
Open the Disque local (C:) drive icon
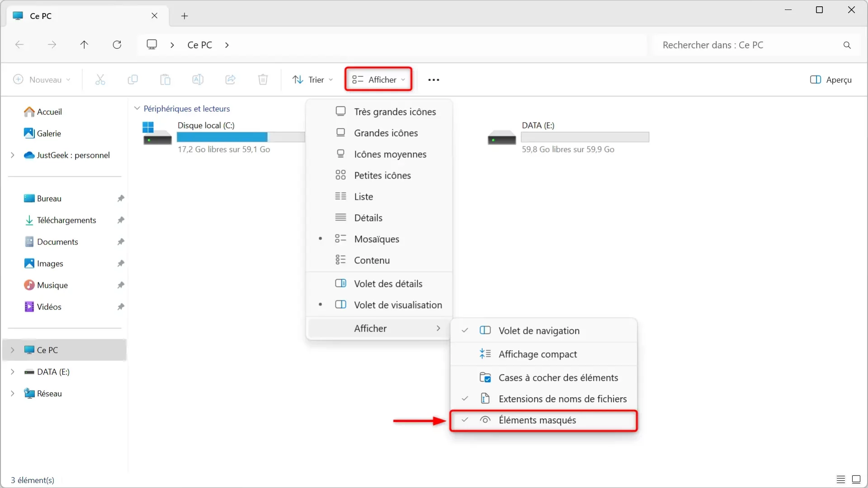point(157,134)
